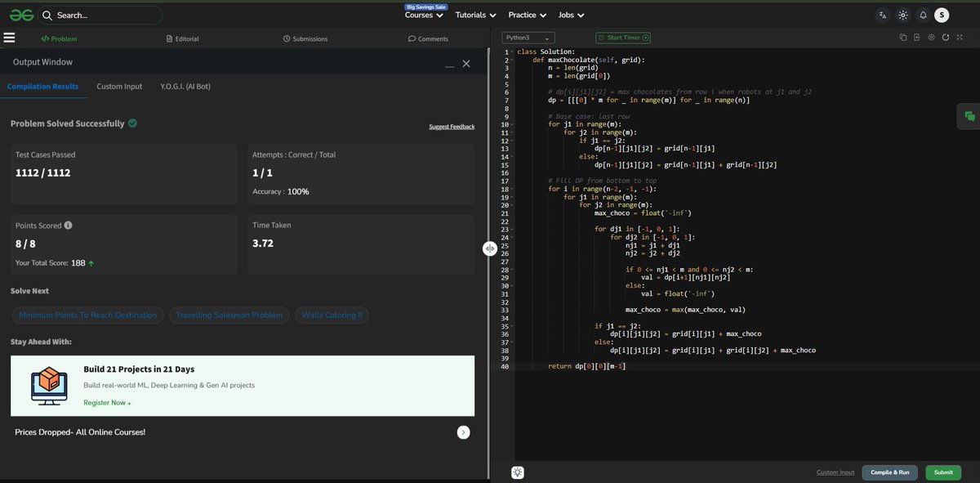Switch to the Comments tab

[x=428, y=38]
